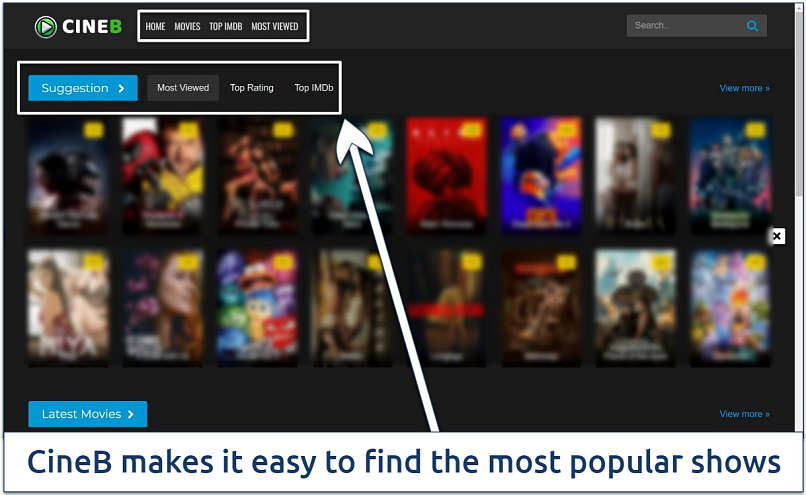Switch to the Top Rating tab
The height and width of the screenshot is (495, 806).
tap(251, 88)
